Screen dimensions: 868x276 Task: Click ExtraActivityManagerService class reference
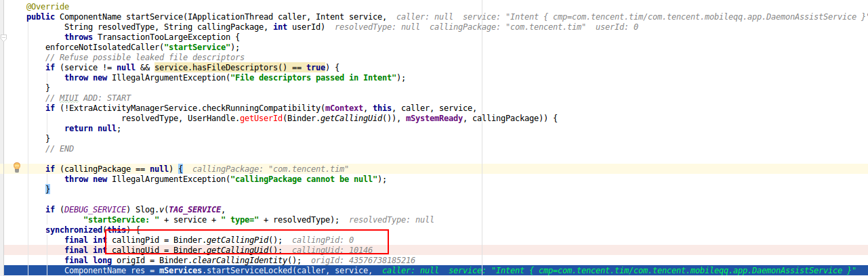coord(133,108)
